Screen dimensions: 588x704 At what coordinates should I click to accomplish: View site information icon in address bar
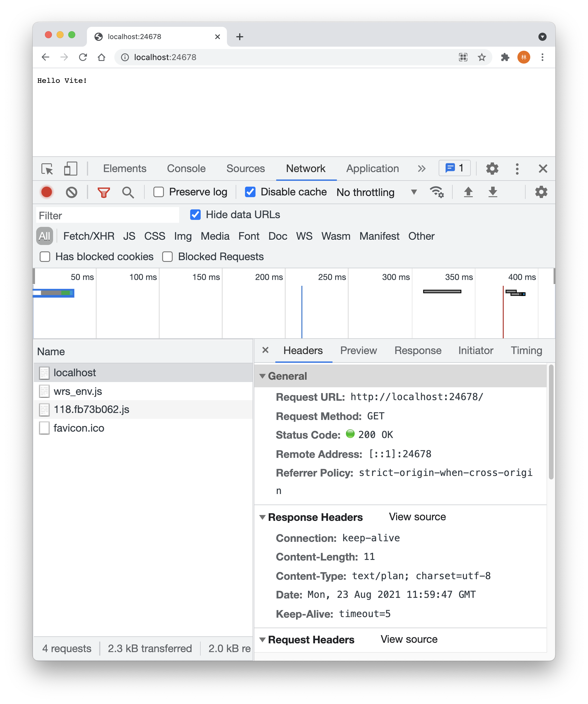tap(125, 57)
